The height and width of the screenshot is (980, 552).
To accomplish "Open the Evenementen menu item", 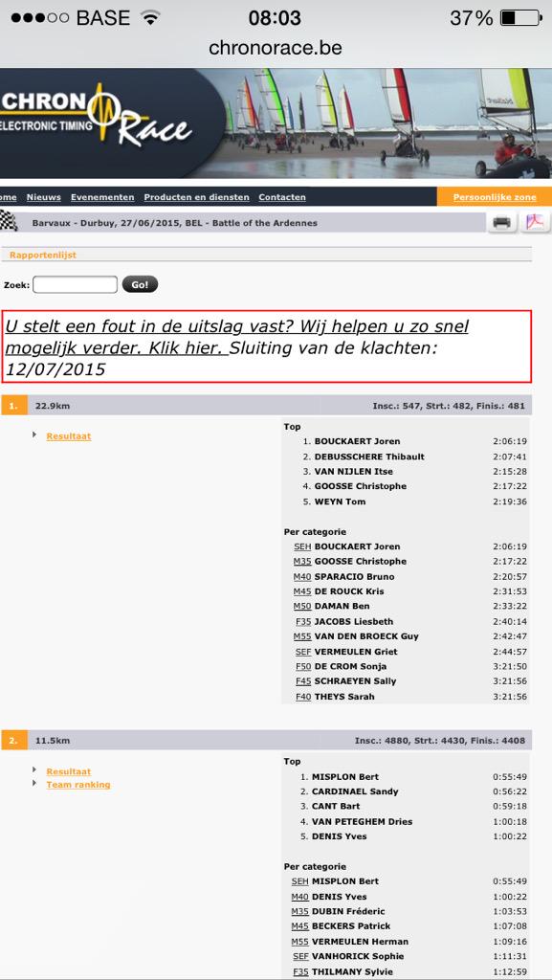I will click(x=102, y=197).
